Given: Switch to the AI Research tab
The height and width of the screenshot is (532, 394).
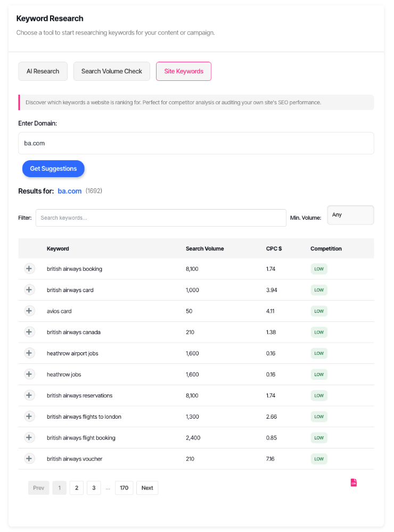Looking at the screenshot, I should point(43,71).
